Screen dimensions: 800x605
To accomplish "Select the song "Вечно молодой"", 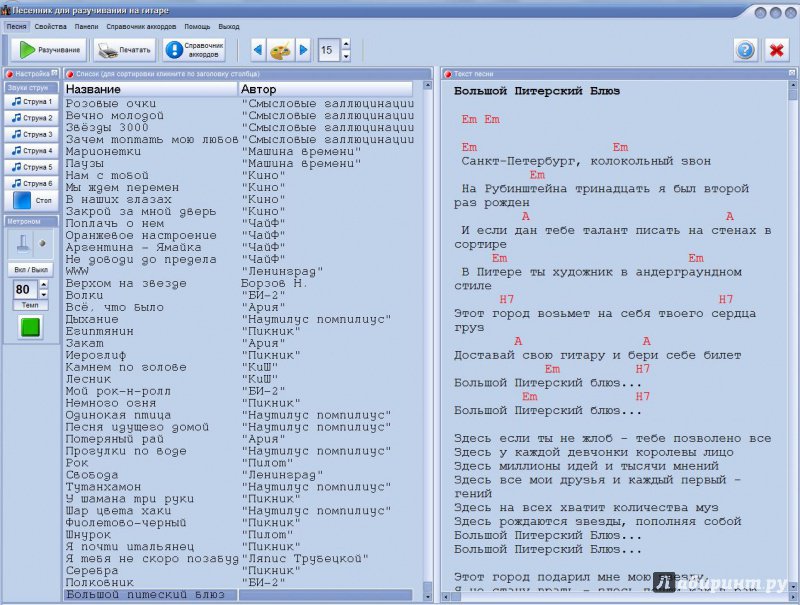I will (114, 116).
